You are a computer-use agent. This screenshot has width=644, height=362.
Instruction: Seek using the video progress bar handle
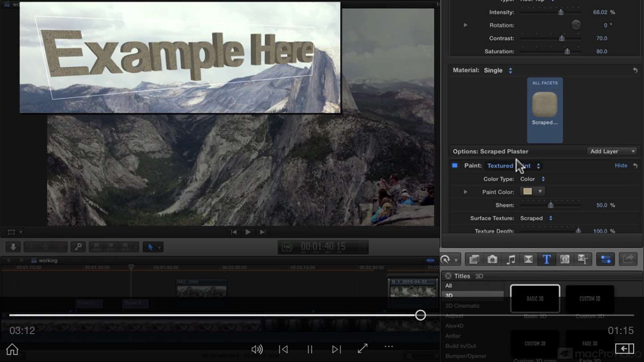click(420, 315)
